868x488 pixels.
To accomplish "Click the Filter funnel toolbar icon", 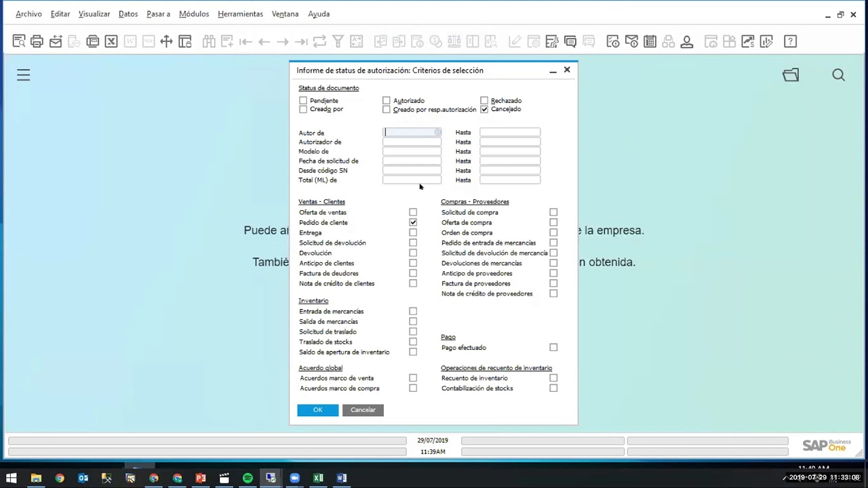I will point(338,41).
